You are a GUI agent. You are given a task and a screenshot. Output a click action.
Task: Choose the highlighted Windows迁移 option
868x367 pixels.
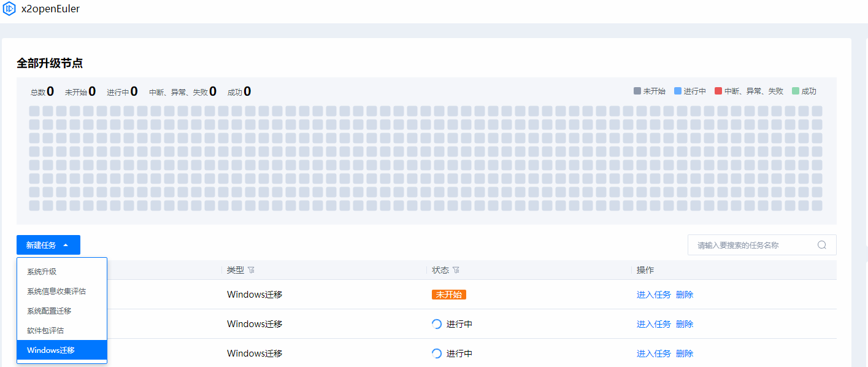click(51, 350)
